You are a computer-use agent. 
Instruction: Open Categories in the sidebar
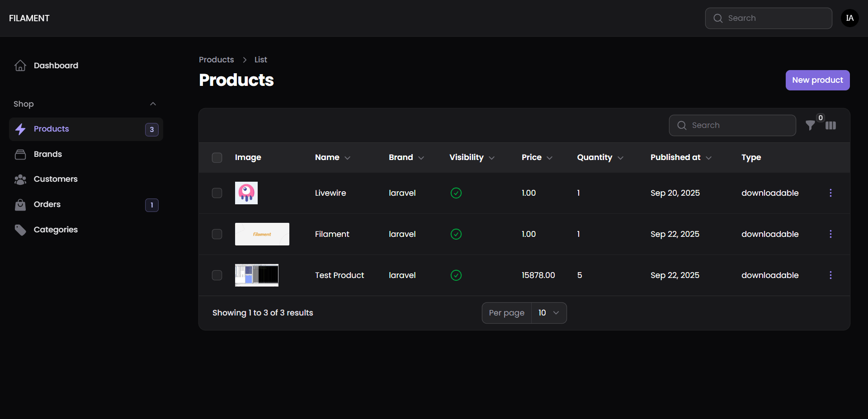point(86,230)
